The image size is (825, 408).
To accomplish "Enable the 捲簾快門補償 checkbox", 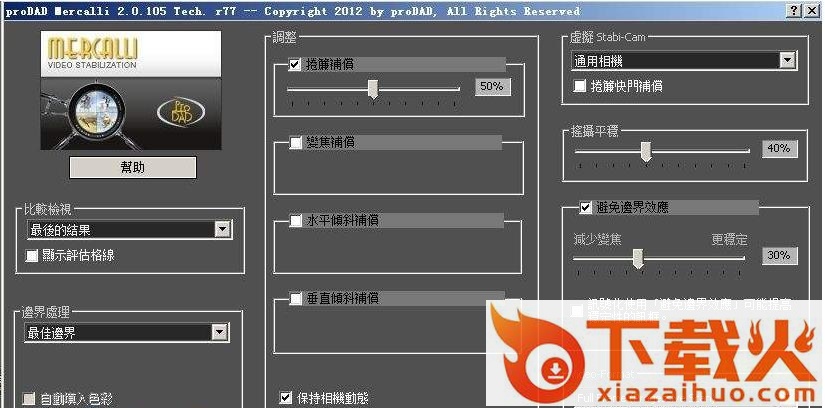I will click(580, 86).
